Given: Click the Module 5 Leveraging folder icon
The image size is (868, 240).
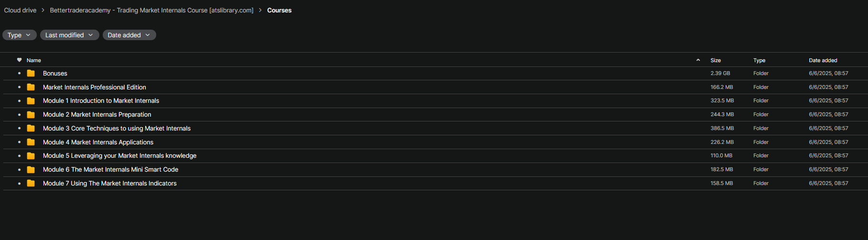Looking at the screenshot, I should (31, 156).
